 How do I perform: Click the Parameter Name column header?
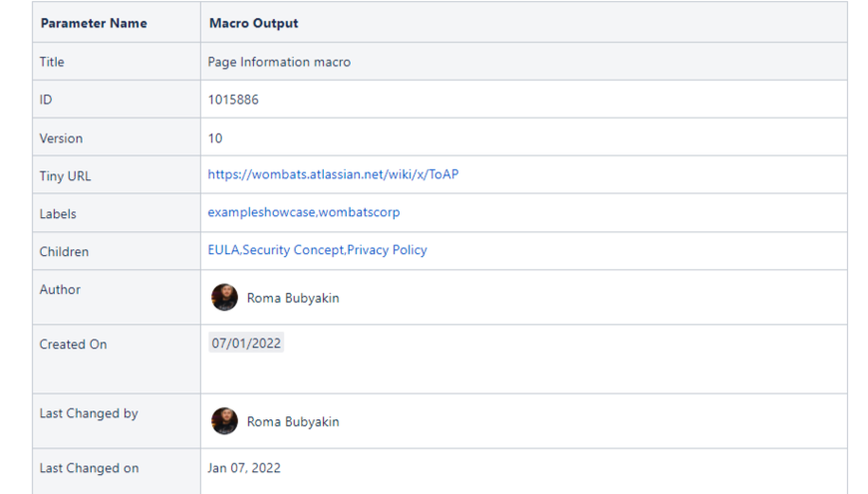click(x=94, y=23)
